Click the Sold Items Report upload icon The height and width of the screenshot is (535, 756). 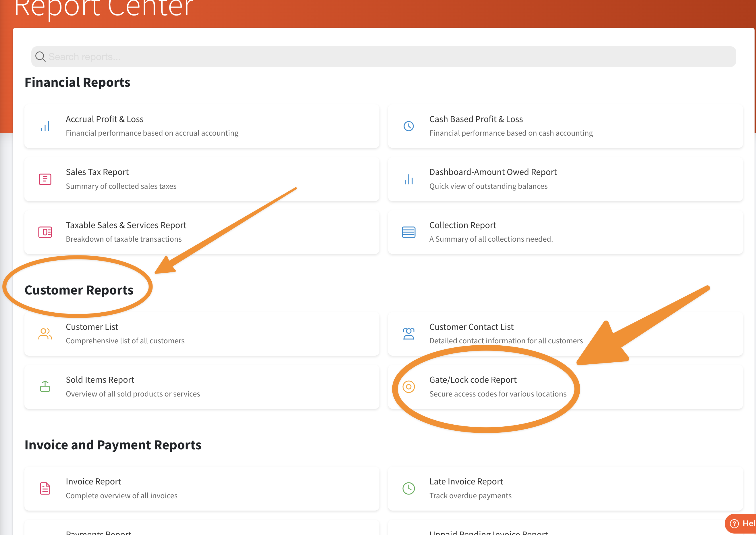pos(45,386)
